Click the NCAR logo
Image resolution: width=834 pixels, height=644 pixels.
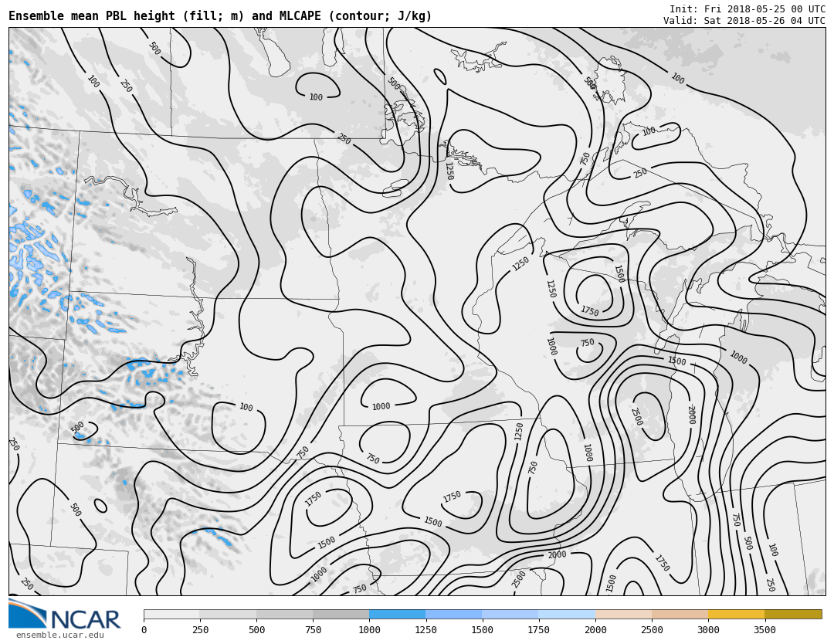tap(64, 615)
